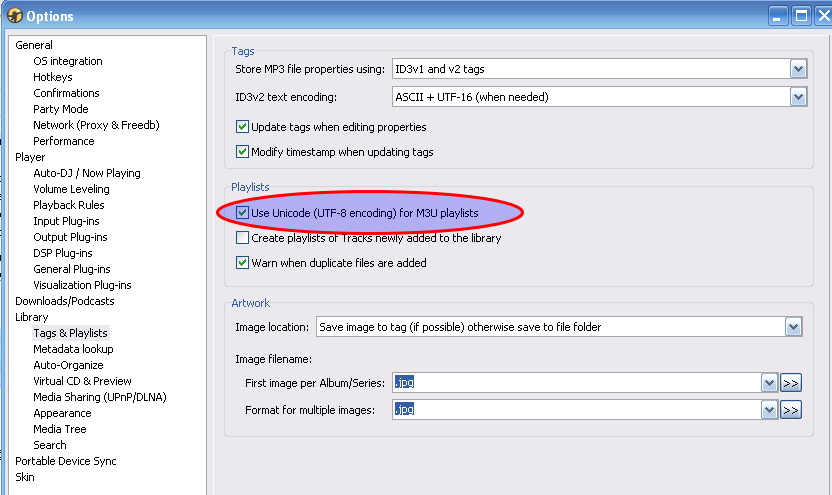This screenshot has width=832, height=495.
Task: Open Appearance settings
Action: 62,413
